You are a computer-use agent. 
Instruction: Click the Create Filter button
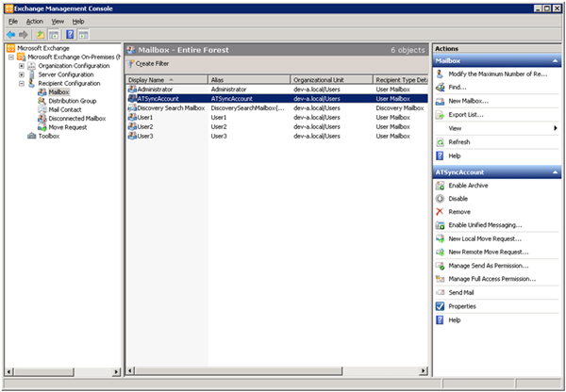(x=148, y=63)
